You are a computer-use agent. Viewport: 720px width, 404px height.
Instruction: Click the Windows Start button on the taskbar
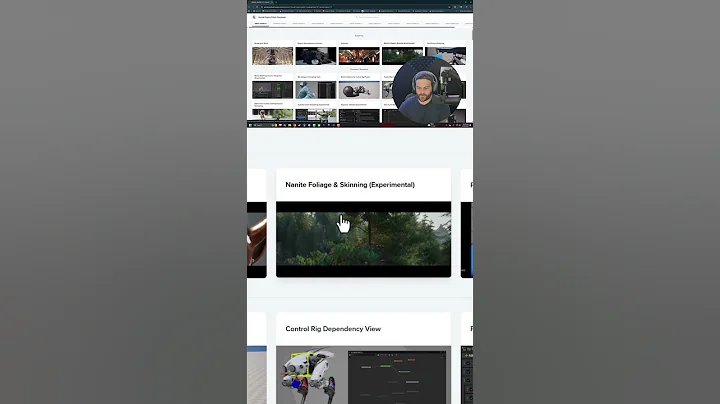pos(250,125)
